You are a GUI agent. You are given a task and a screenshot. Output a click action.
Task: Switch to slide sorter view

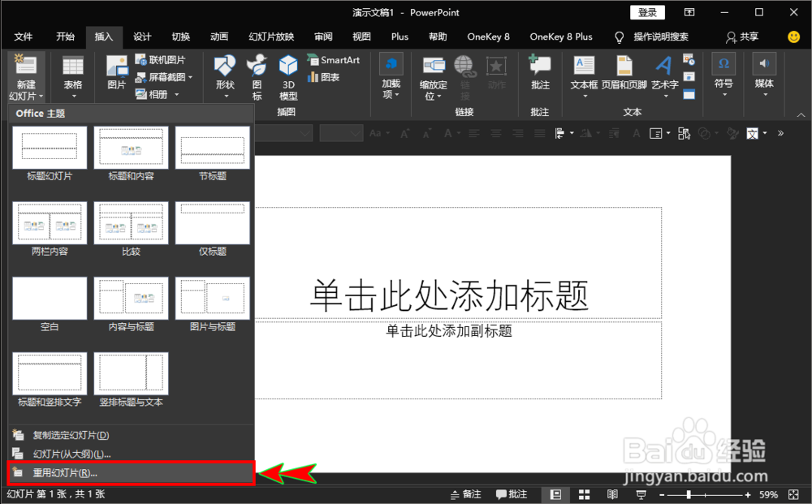pos(584,493)
